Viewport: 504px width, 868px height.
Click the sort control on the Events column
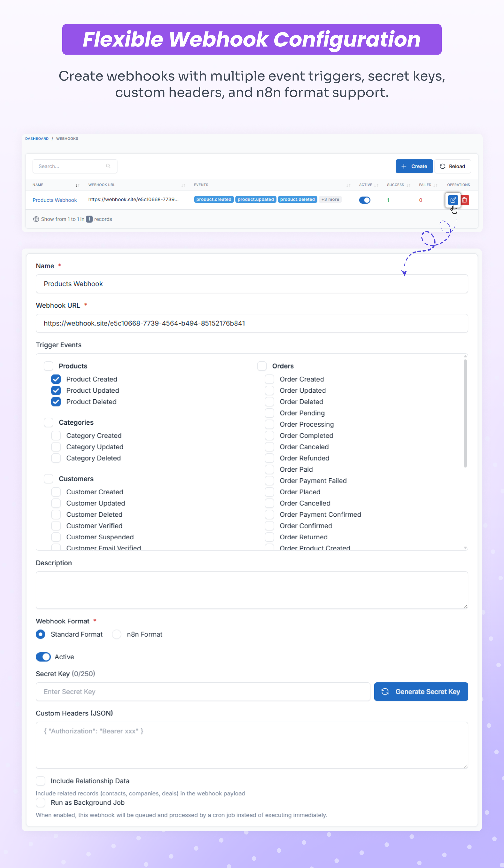tap(349, 185)
